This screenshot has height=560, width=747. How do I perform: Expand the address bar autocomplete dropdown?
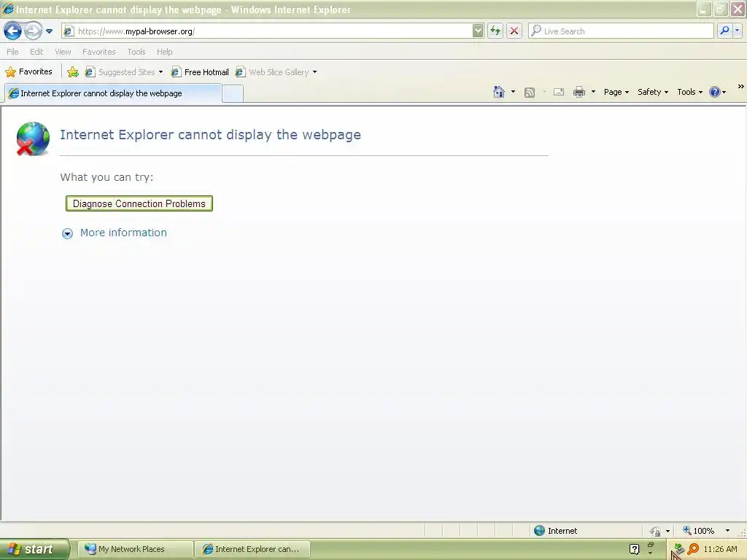(478, 31)
